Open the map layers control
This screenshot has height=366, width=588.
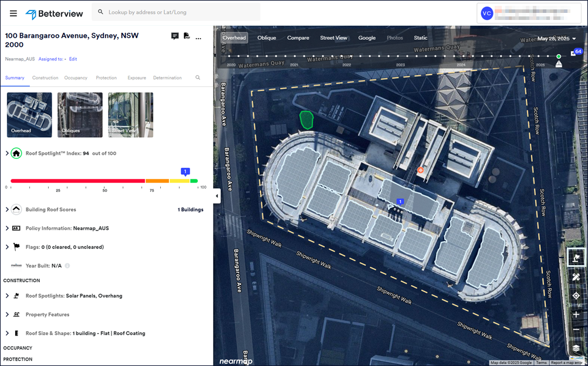tap(576, 348)
